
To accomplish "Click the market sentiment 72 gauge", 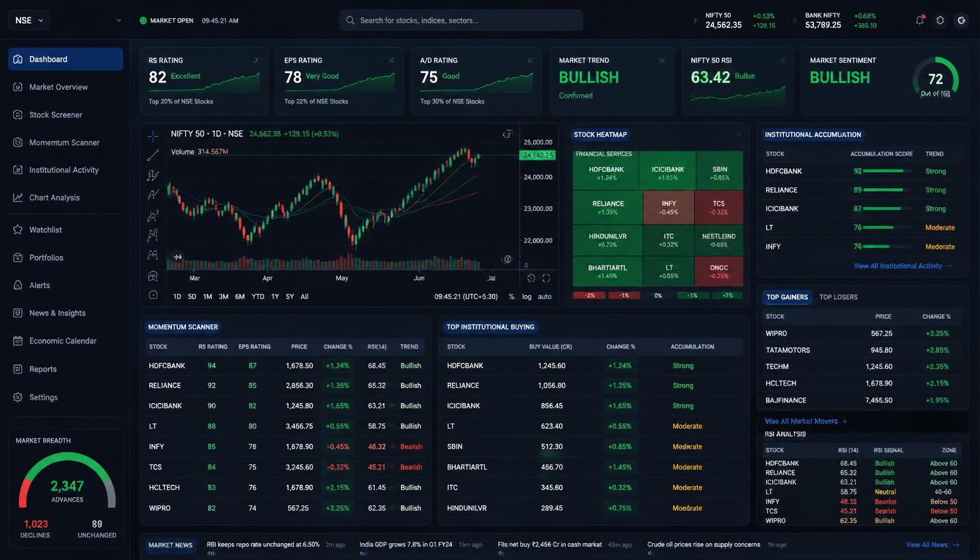I will coord(936,79).
